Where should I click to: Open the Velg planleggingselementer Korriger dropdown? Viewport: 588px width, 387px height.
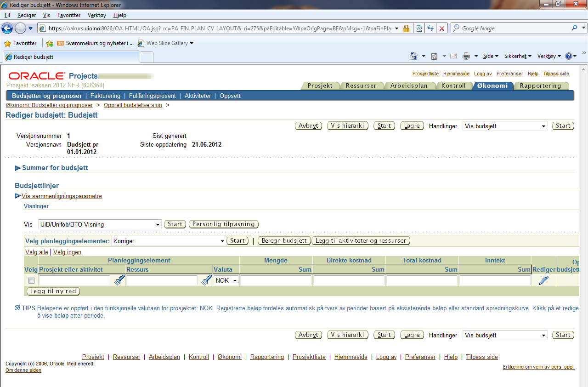(169, 241)
